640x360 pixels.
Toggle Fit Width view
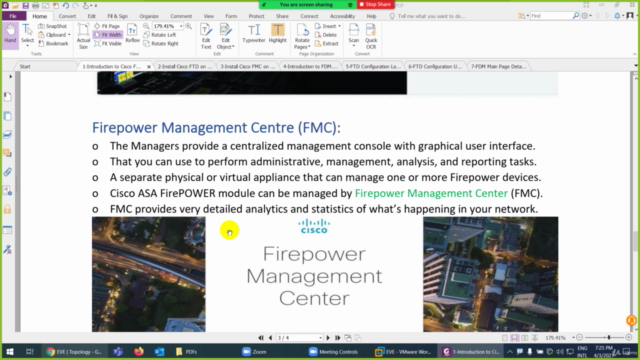pyautogui.click(x=108, y=35)
